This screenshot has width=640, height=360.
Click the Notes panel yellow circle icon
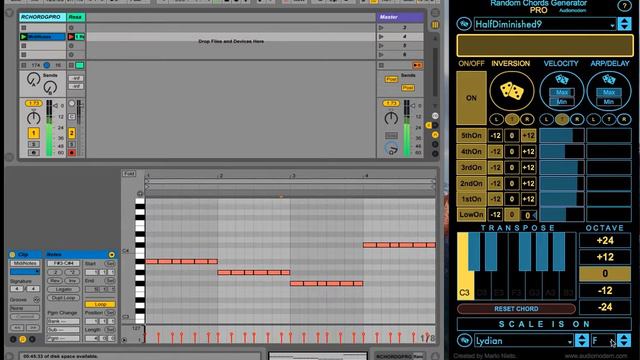[111, 254]
